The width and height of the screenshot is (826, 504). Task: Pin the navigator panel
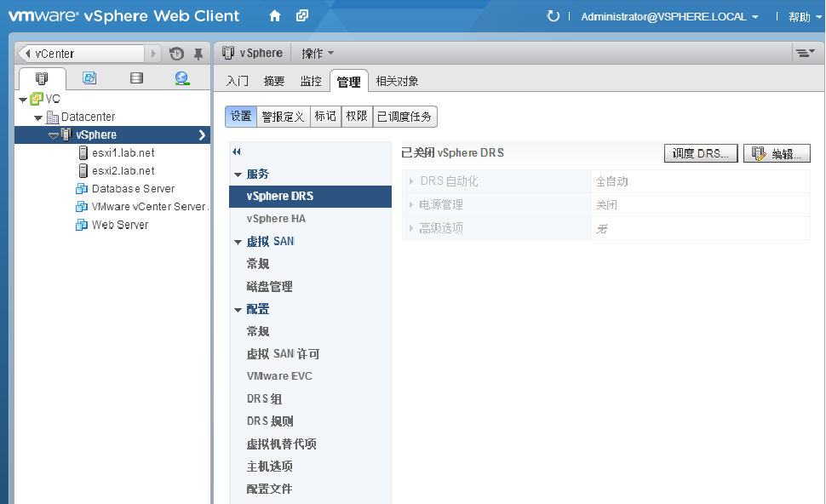[x=198, y=54]
